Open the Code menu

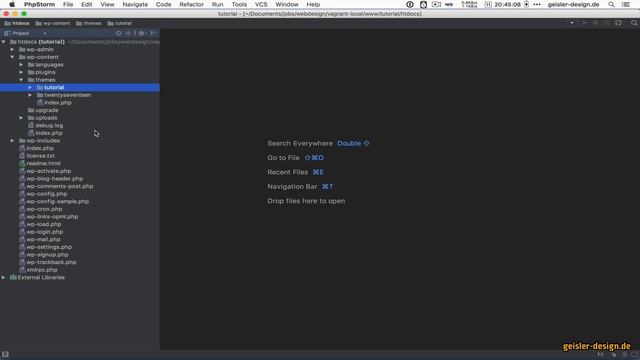point(163,4)
